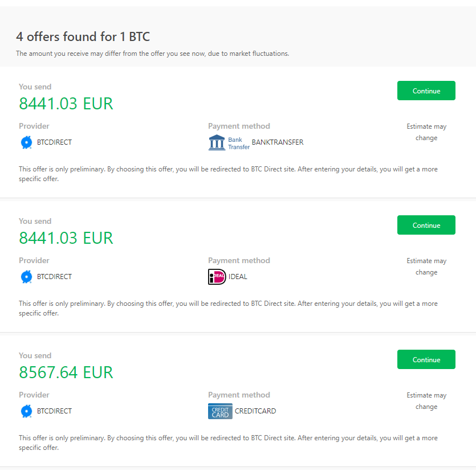Screen dimensions: 476x471
Task: Select the 8567.64 EUR amount text
Action: 66,372
